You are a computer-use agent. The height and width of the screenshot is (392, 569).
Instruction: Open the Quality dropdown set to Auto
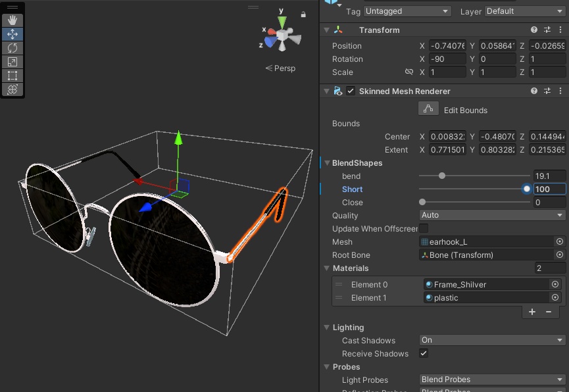[x=492, y=215]
